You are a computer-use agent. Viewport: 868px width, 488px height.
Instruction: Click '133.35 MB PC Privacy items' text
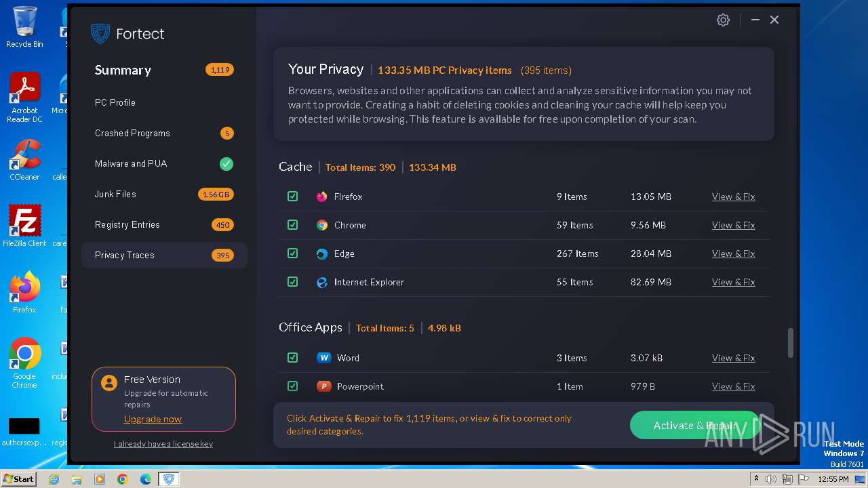click(445, 70)
